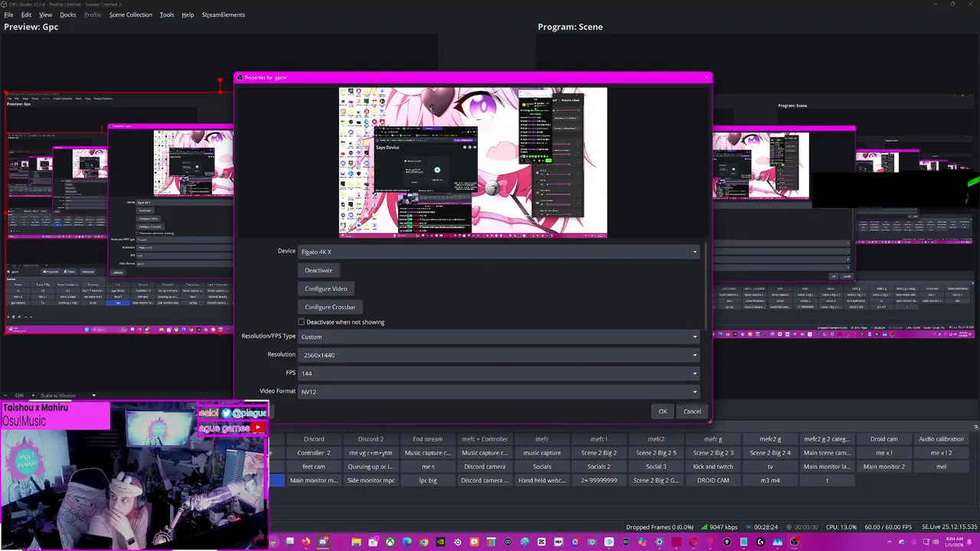Open Discord from the taskbar

(x=322, y=543)
